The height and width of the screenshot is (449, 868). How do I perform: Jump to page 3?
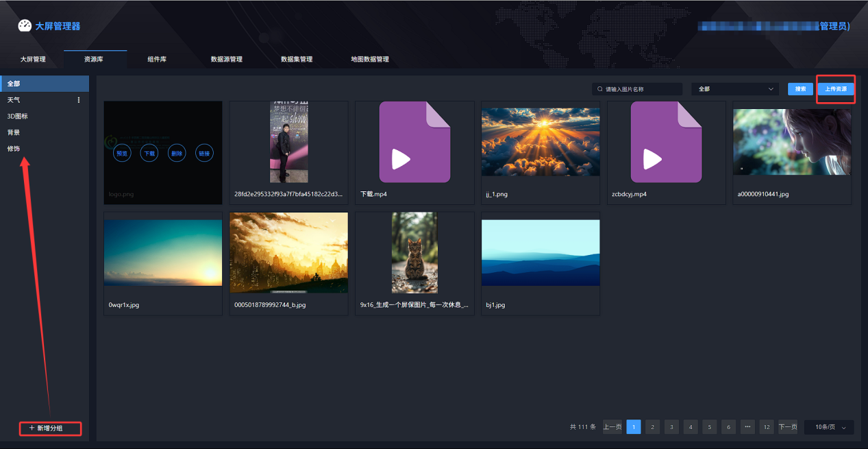point(672,427)
